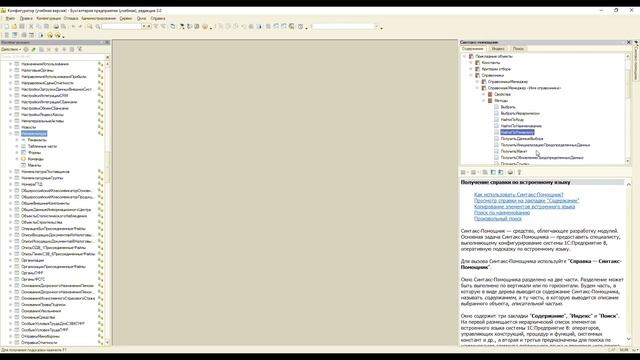The width and height of the screenshot is (640, 360).
Task: Expand the Табличные части node
Action: click(x=17, y=146)
